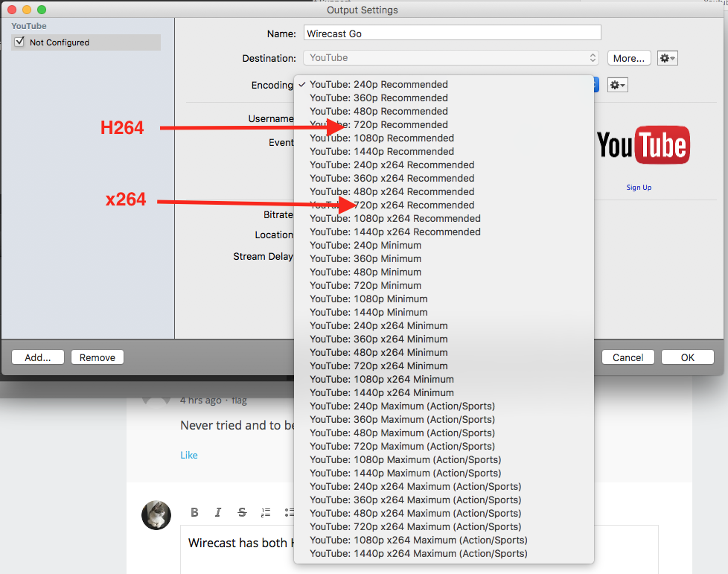Select YouTube: 480p Recommended
The height and width of the screenshot is (574, 728).
[x=444, y=112]
